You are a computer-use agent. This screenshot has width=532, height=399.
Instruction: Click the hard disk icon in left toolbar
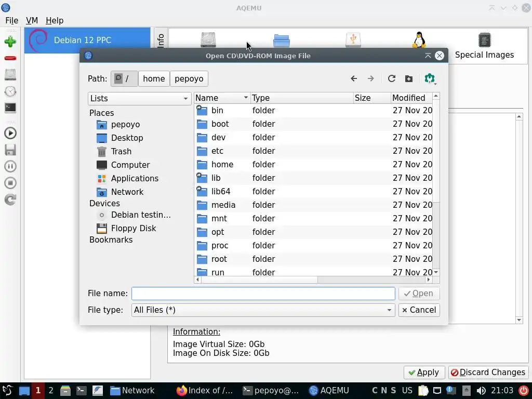click(x=10, y=75)
